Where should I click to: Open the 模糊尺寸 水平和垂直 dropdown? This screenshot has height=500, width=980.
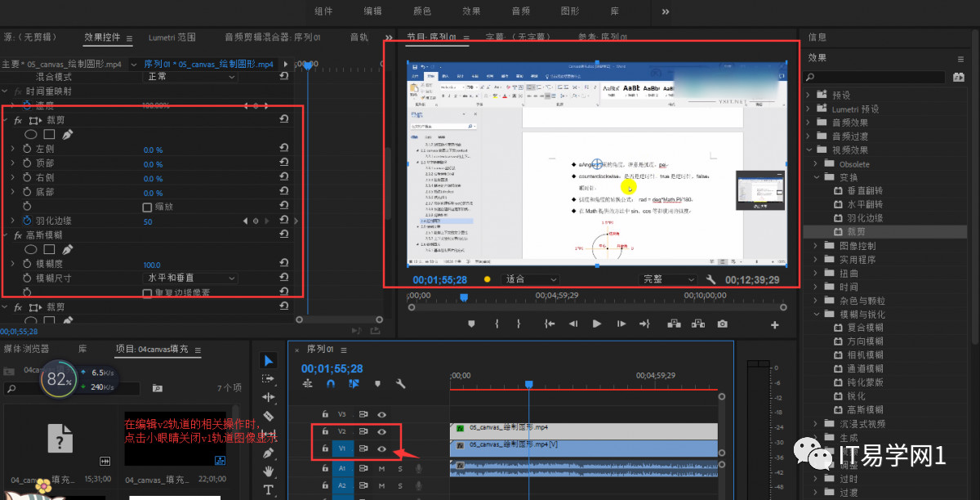click(190, 279)
